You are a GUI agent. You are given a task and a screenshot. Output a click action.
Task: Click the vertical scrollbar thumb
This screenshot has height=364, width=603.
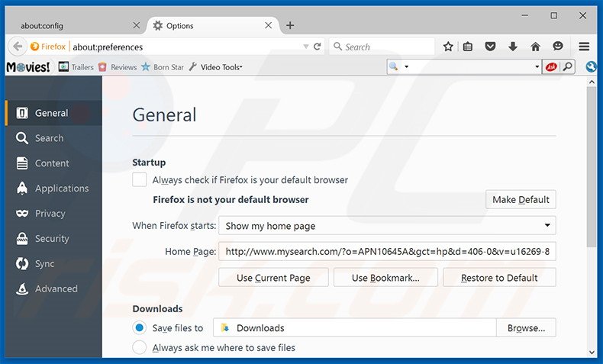coord(592,167)
